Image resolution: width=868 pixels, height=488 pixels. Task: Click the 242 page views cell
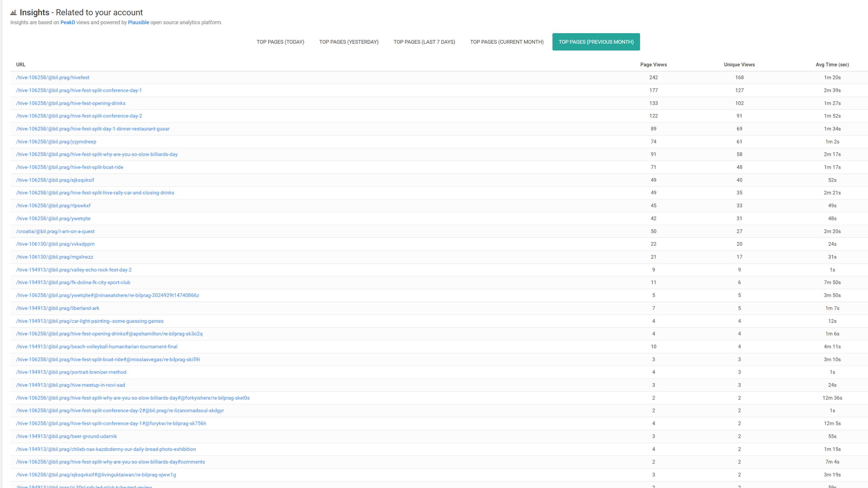653,77
